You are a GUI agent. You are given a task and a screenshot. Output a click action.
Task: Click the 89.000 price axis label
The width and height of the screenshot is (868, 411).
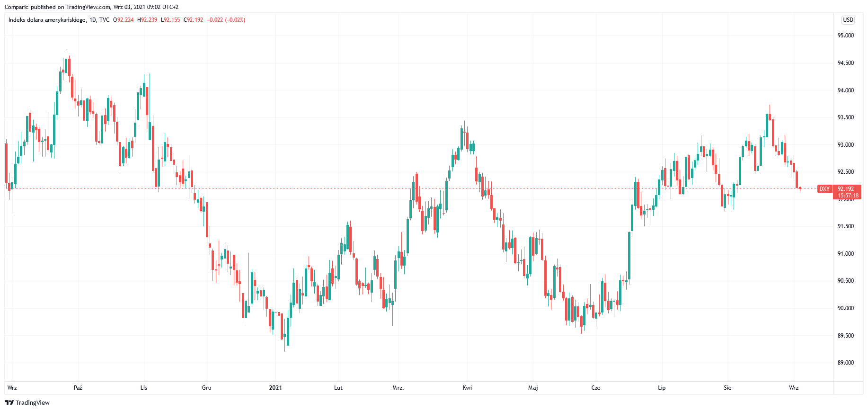pos(846,363)
